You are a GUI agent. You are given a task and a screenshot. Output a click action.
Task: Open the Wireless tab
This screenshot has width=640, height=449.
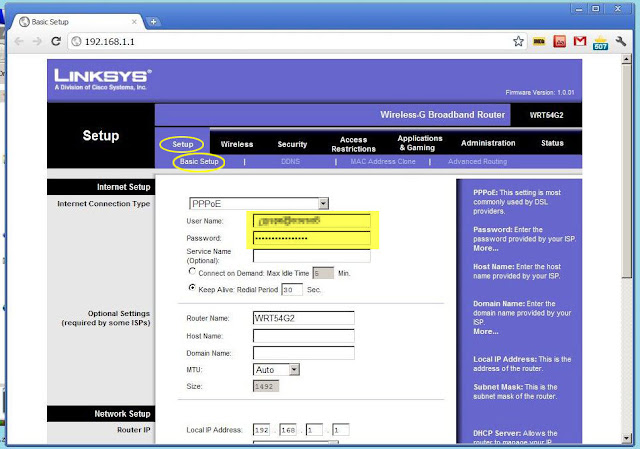tap(237, 144)
